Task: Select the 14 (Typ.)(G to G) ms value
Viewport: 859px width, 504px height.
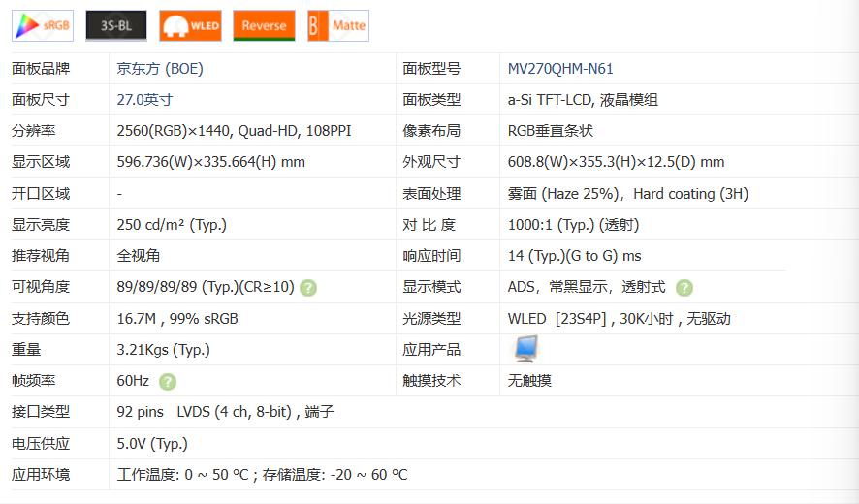Action: 575,256
